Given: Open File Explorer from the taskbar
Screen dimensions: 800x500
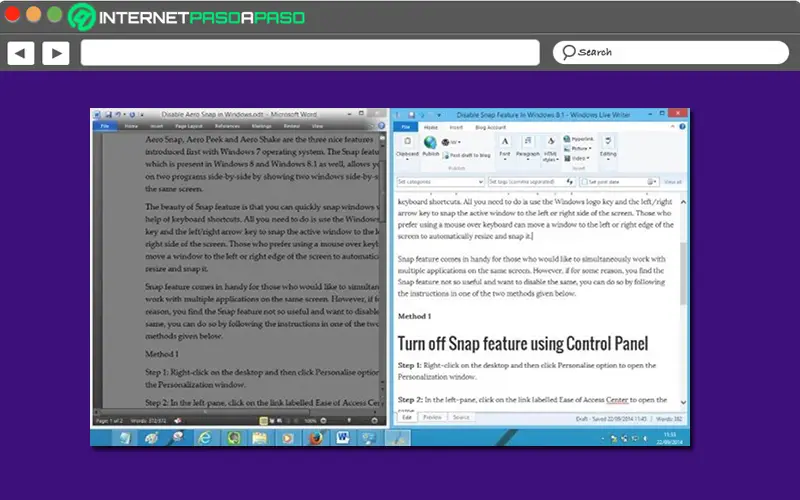Looking at the screenshot, I should (260, 438).
